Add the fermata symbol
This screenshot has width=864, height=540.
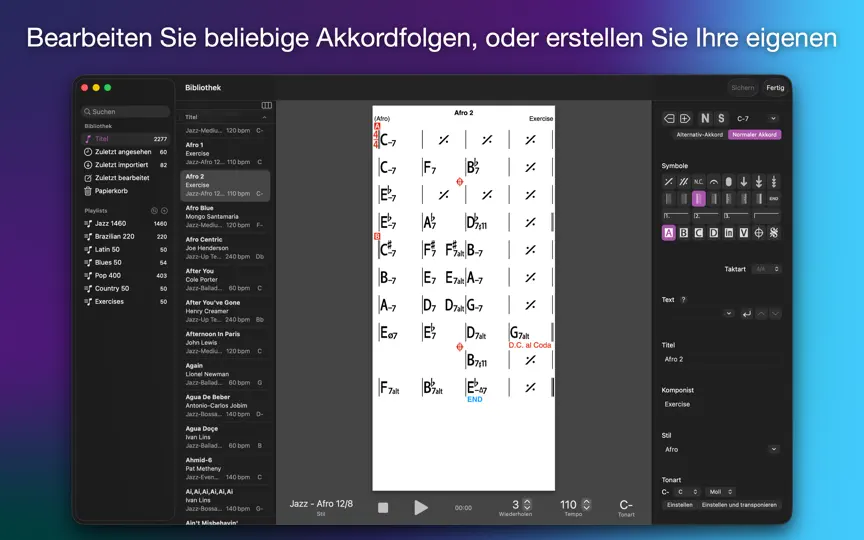tap(714, 182)
